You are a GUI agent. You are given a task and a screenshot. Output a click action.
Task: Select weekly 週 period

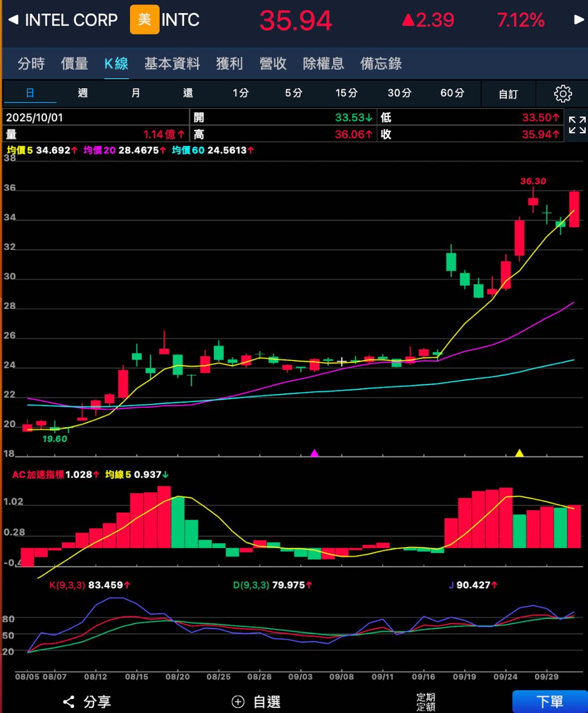coord(83,93)
